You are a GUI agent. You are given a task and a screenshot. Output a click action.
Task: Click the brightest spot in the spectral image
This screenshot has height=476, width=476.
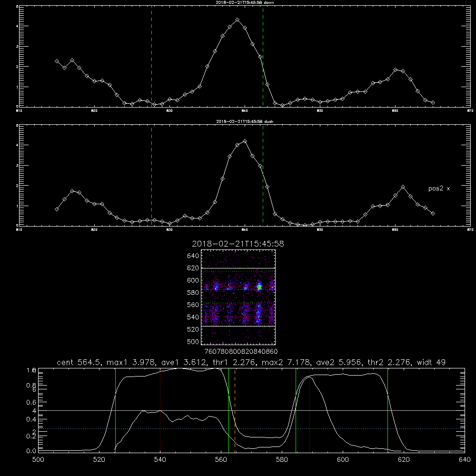[259, 286]
